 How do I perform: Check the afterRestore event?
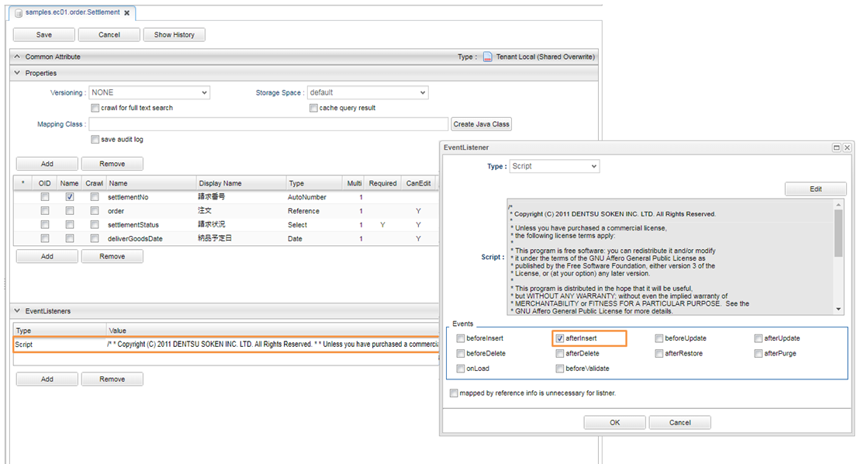tap(659, 353)
